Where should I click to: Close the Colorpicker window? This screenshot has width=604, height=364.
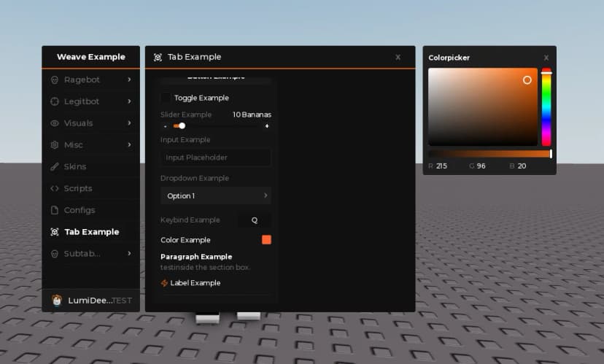point(546,58)
